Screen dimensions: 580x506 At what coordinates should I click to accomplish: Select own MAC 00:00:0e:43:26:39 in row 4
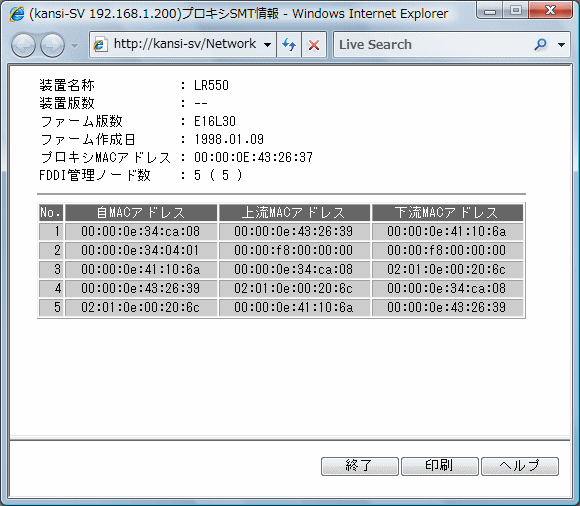tap(141, 288)
